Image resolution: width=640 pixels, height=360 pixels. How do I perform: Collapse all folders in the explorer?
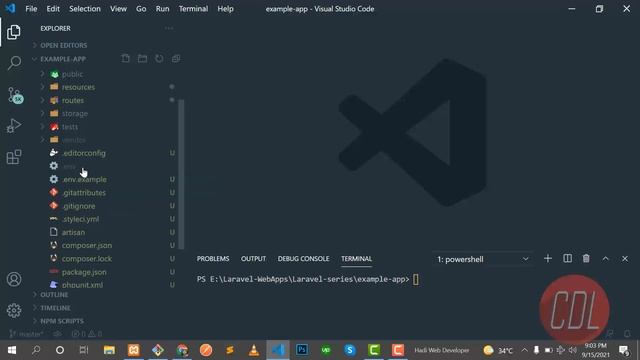[176, 59]
